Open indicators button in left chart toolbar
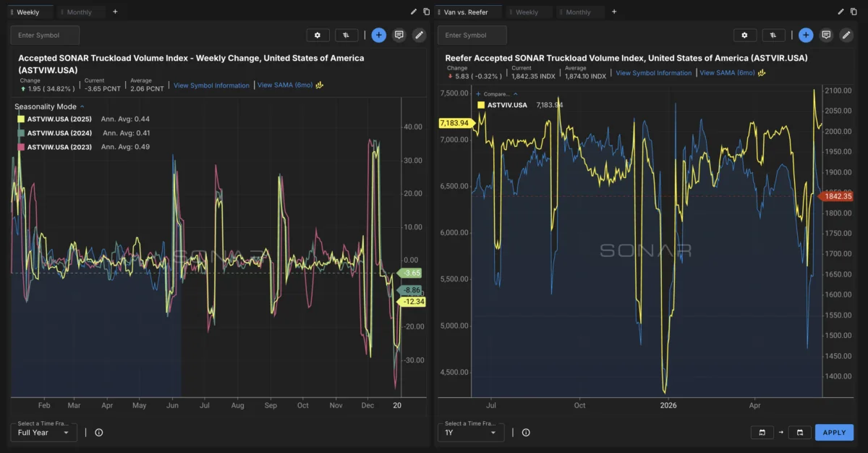This screenshot has height=453, width=868. point(346,35)
